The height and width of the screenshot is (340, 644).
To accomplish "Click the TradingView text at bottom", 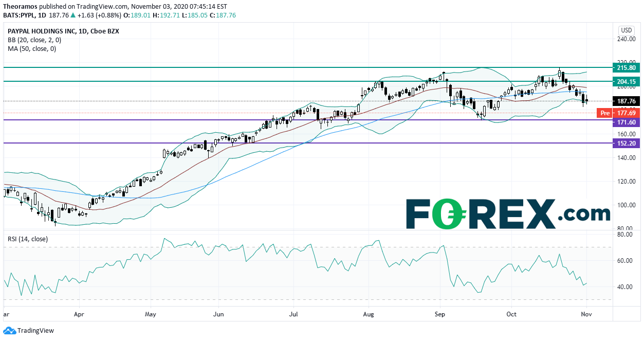I will pyautogui.click(x=35, y=331).
